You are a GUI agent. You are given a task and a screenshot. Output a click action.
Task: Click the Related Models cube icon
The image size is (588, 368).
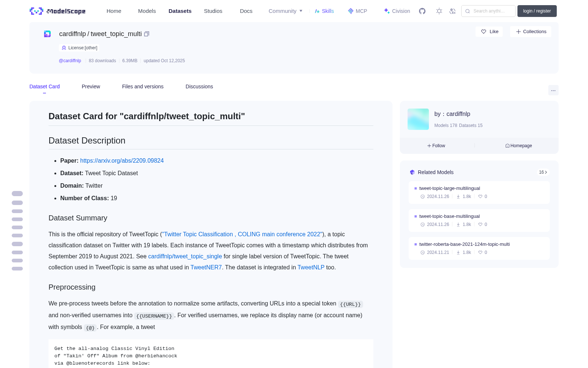pyautogui.click(x=412, y=172)
